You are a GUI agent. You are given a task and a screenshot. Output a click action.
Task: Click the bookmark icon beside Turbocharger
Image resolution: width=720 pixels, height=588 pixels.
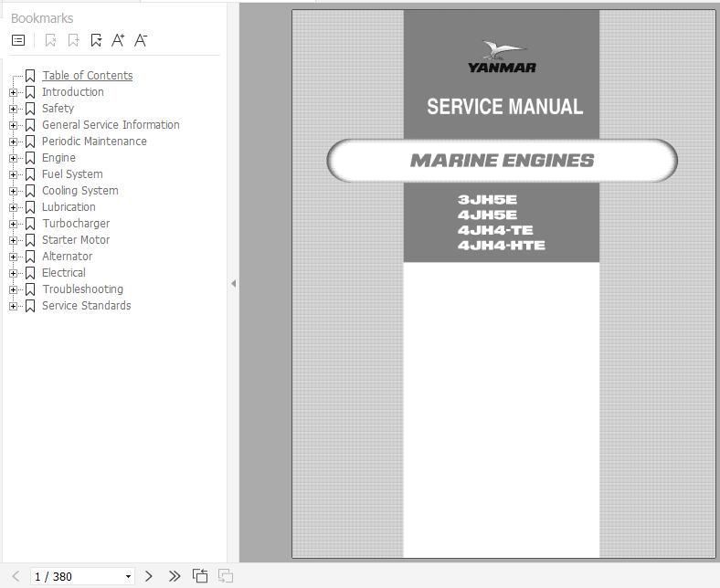(30, 224)
